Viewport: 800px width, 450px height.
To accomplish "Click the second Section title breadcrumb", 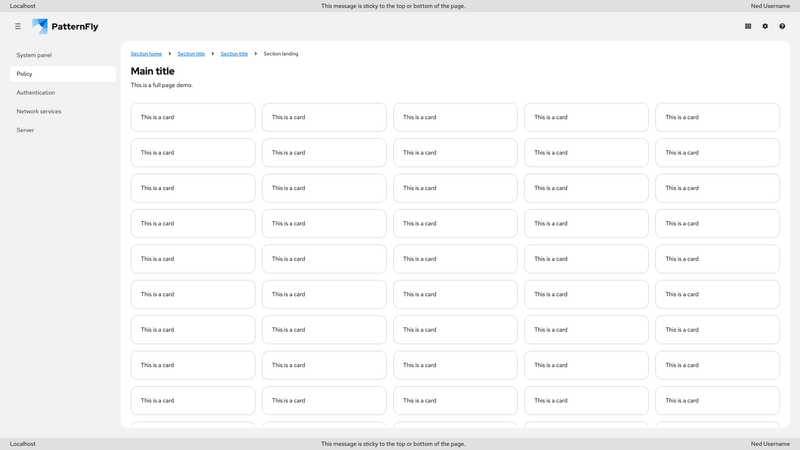I will pos(234,54).
